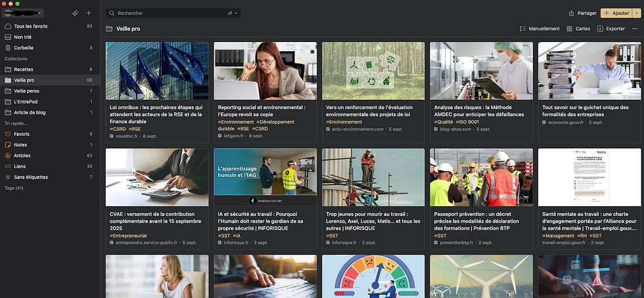Click the Partager share button

click(582, 13)
